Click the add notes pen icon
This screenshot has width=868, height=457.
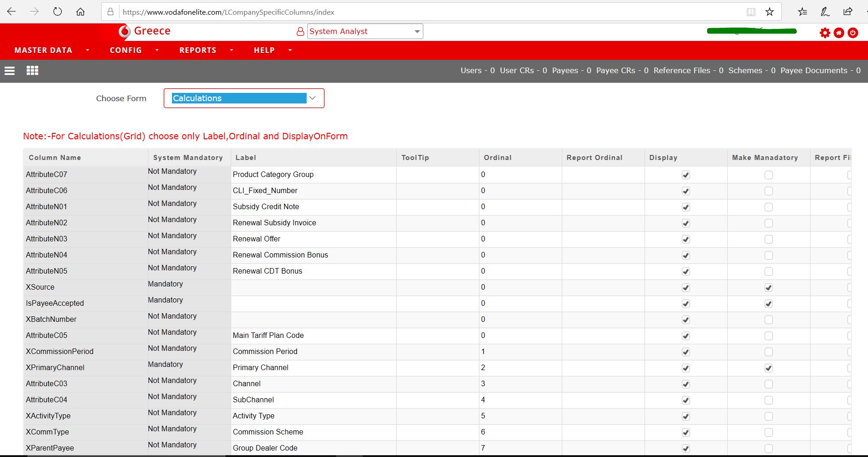825,12
